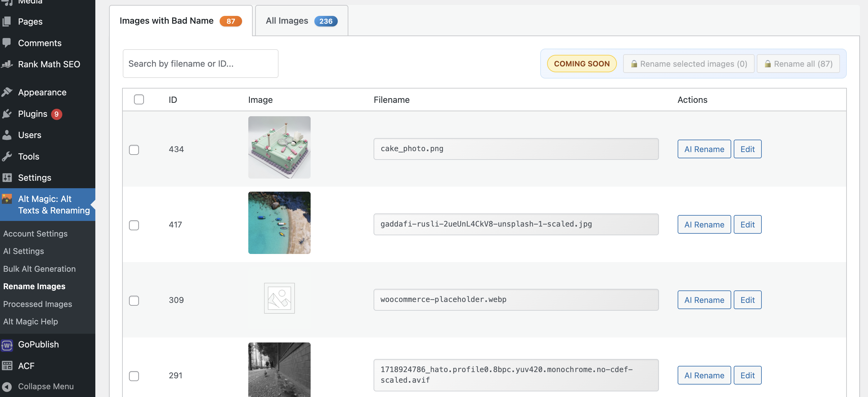
Task: Open the Comments section
Action: (40, 43)
